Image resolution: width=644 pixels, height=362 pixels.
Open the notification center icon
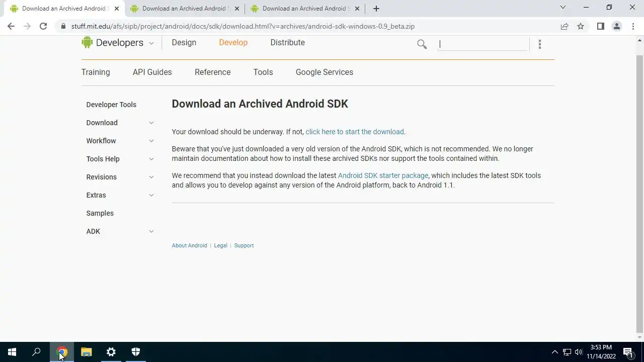[628, 352]
